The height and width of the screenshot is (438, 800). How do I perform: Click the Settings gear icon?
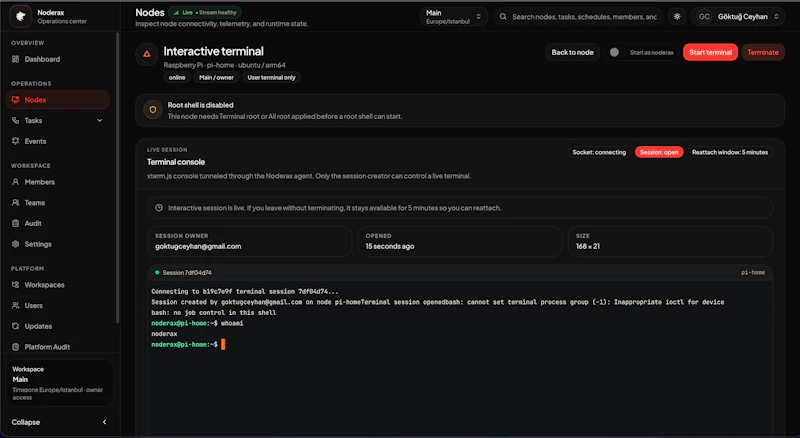pos(15,244)
